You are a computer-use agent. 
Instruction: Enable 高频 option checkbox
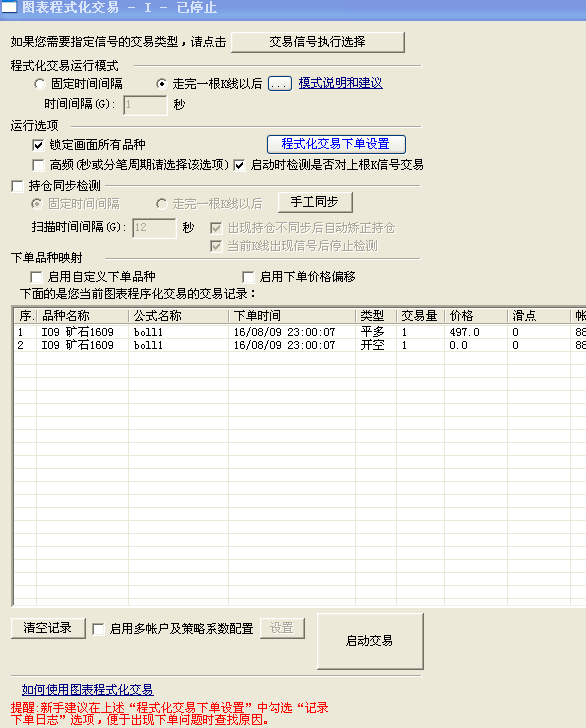click(38, 165)
